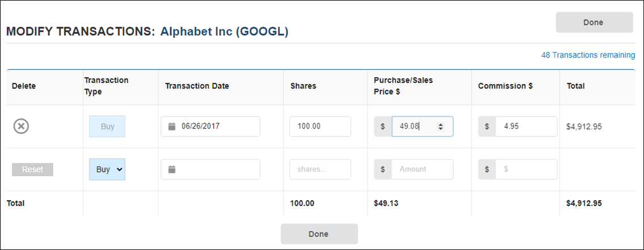Click the Transaction Date column header
Viewport: 644px width, 250px height.
[x=197, y=86]
